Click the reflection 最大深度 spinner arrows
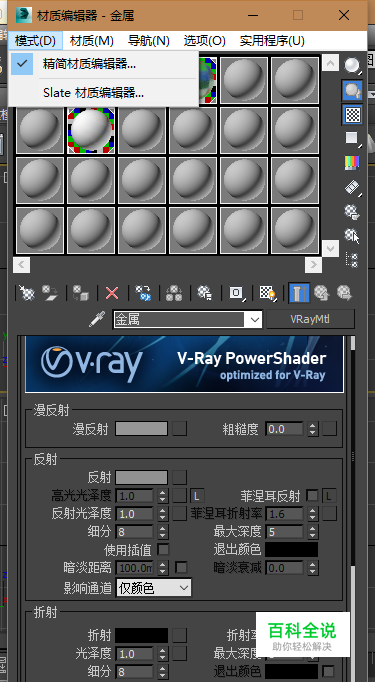375x682 pixels. pyautogui.click(x=312, y=532)
